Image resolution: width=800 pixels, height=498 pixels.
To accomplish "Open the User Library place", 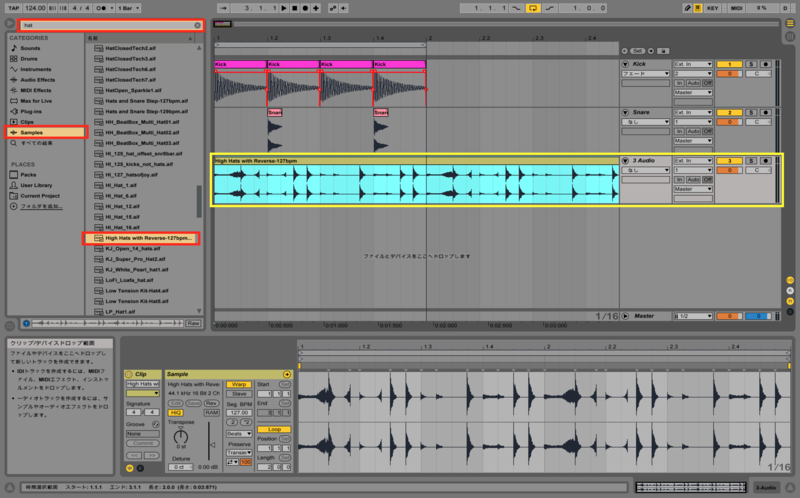I will tap(36, 185).
